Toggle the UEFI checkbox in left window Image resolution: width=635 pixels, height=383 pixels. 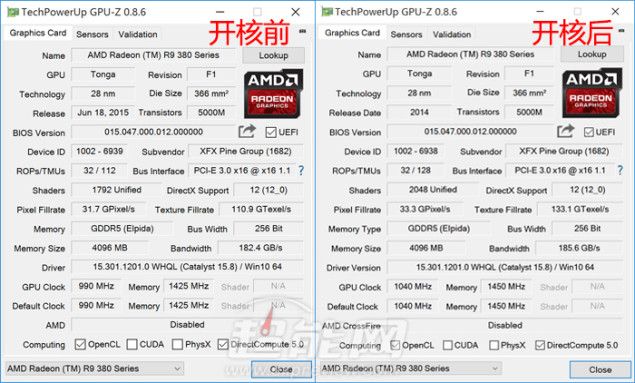(x=271, y=132)
